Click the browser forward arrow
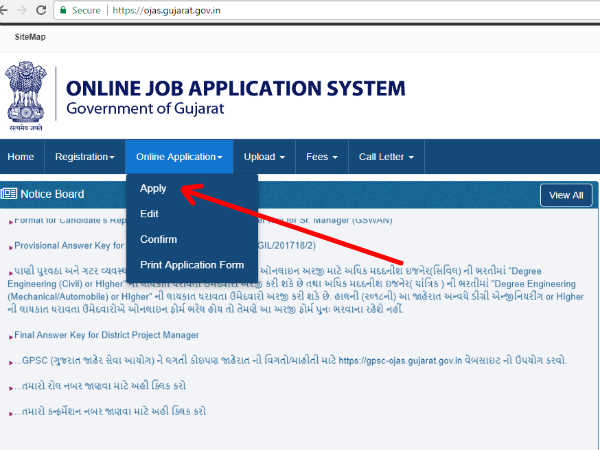Viewport: 600px width, 450px height. [x=22, y=10]
